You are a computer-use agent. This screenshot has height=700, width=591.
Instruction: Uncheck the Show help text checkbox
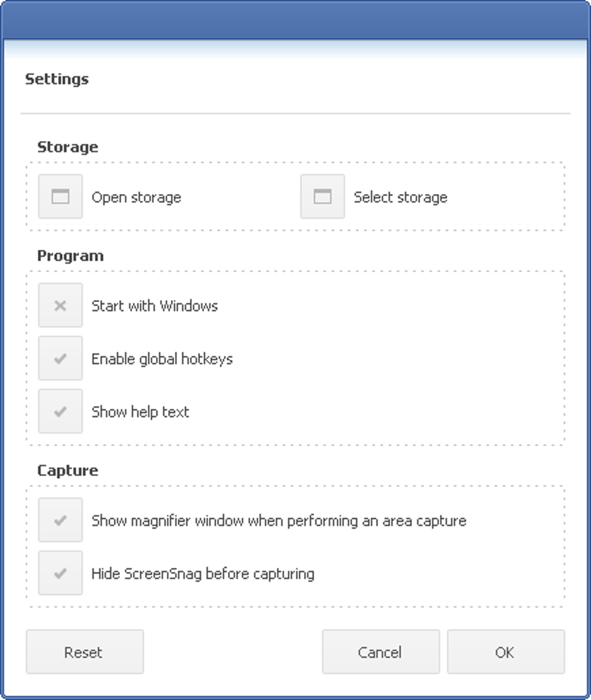point(60,411)
